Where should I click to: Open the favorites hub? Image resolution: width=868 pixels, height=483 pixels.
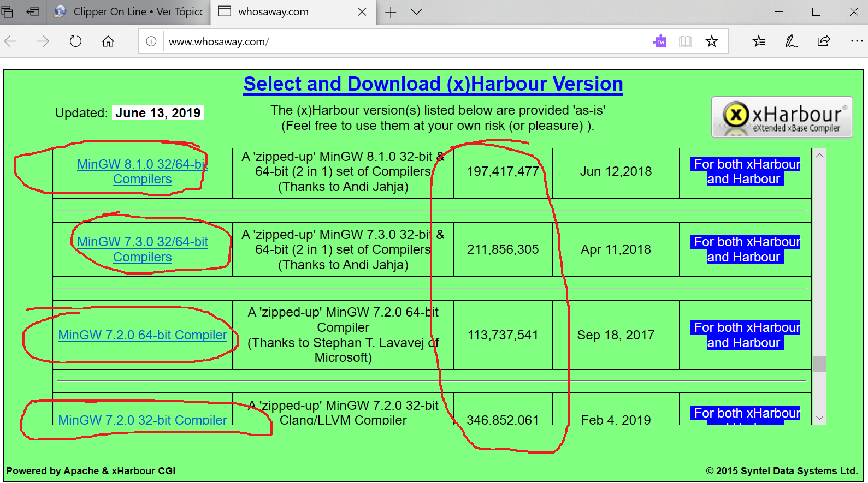point(759,41)
